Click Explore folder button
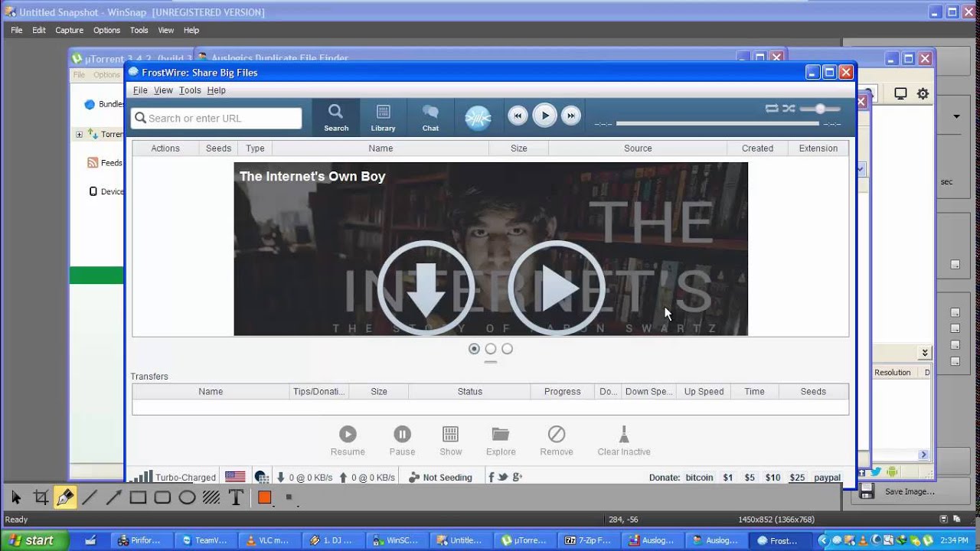Screen dimensions: 980x551 coord(501,442)
